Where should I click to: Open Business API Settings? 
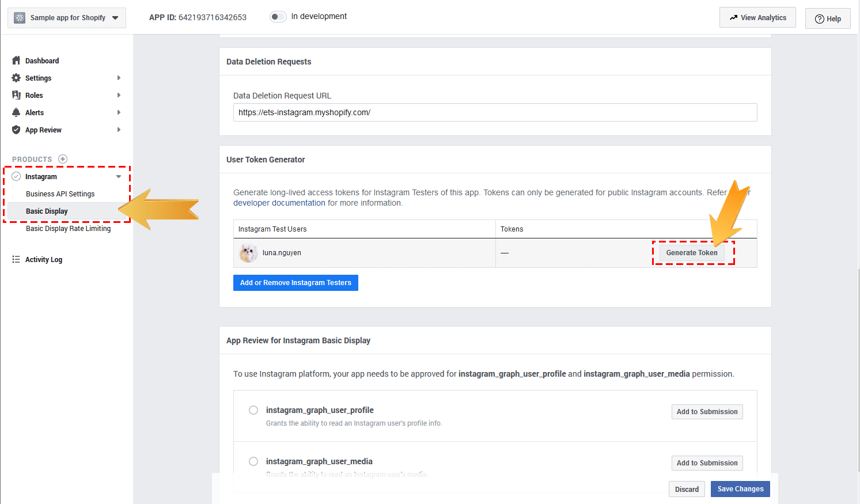point(60,194)
